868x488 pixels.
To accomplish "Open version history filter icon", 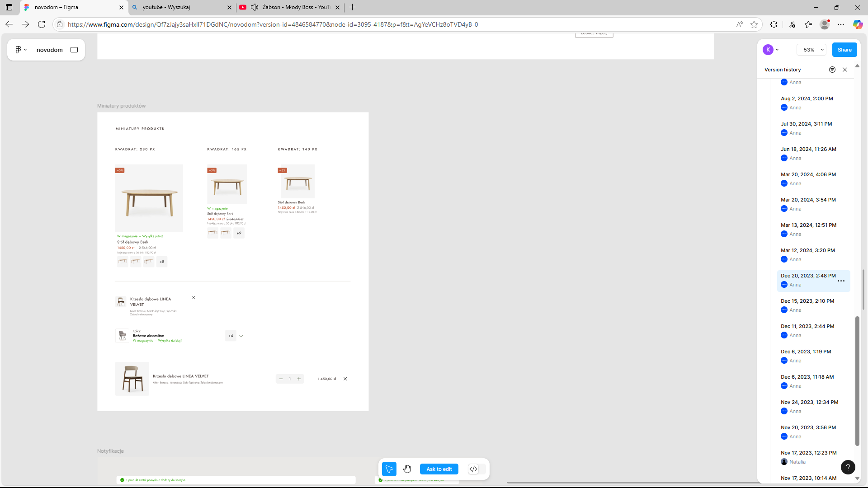I will pyautogui.click(x=832, y=70).
